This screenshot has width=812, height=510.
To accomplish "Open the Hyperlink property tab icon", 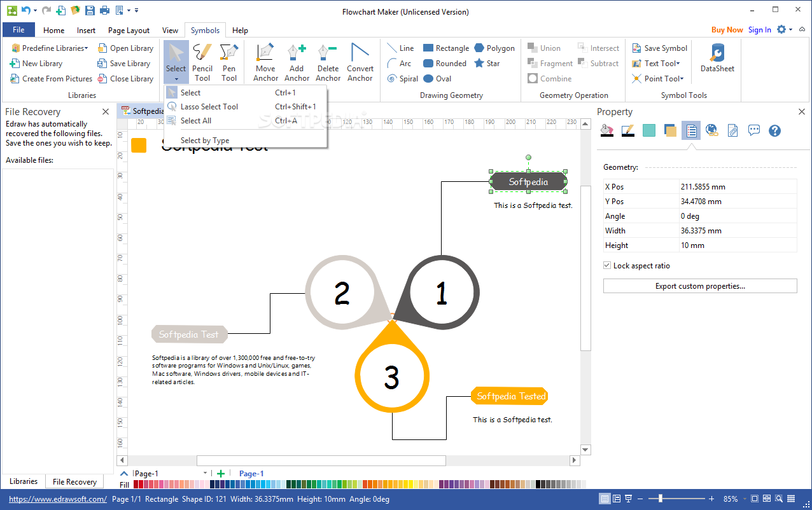I will pos(712,130).
